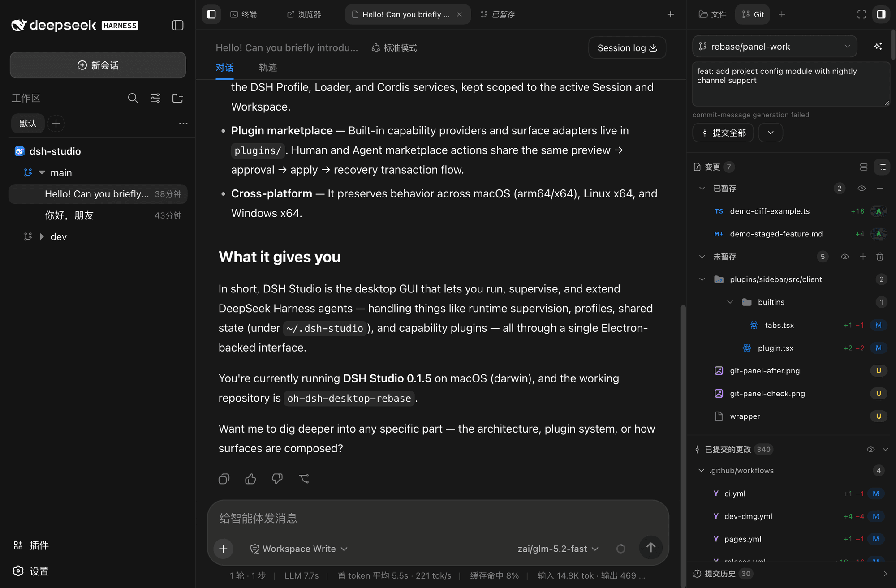
Task: Open the 已暂存 tab in the center
Action: pyautogui.click(x=498, y=14)
